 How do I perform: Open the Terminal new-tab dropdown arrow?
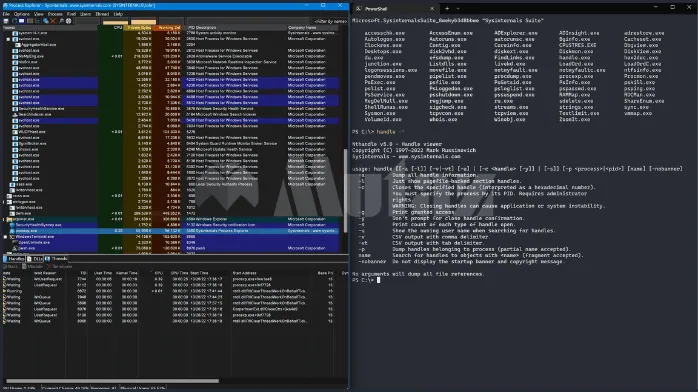(x=458, y=8)
